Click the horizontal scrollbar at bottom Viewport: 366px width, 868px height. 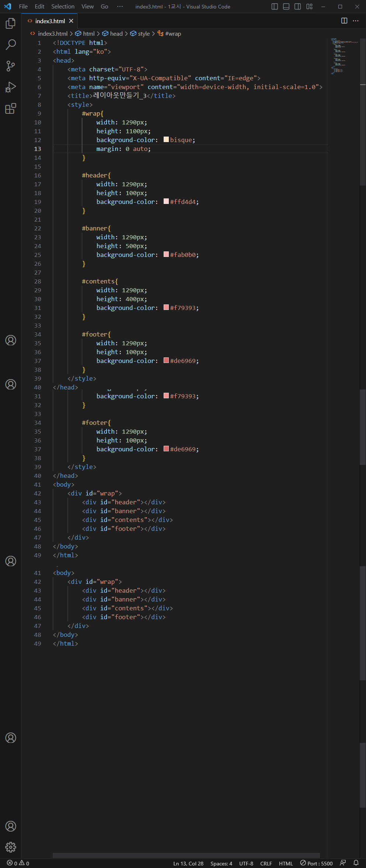186,855
